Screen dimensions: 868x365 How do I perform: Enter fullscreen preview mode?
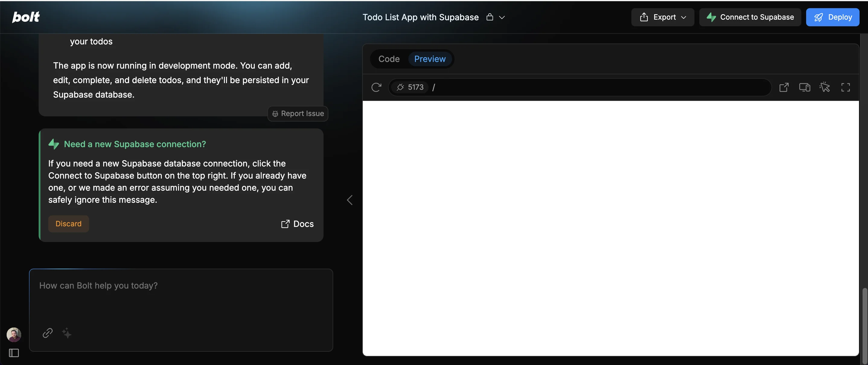[845, 87]
